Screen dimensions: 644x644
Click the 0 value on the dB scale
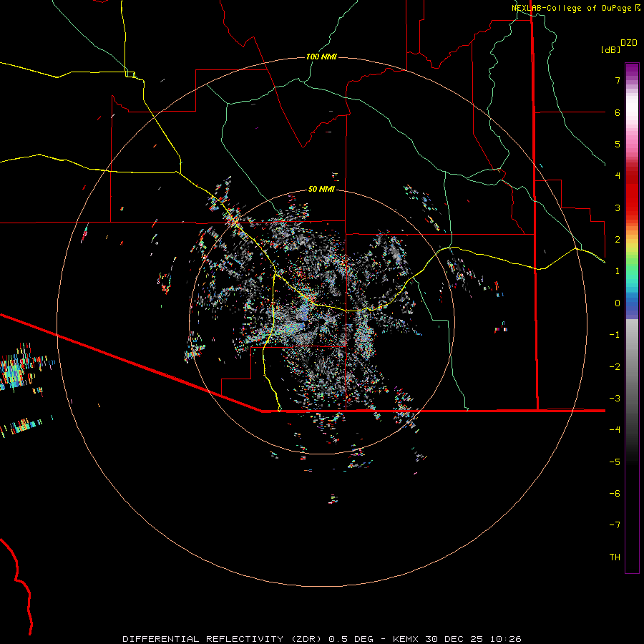[617, 303]
